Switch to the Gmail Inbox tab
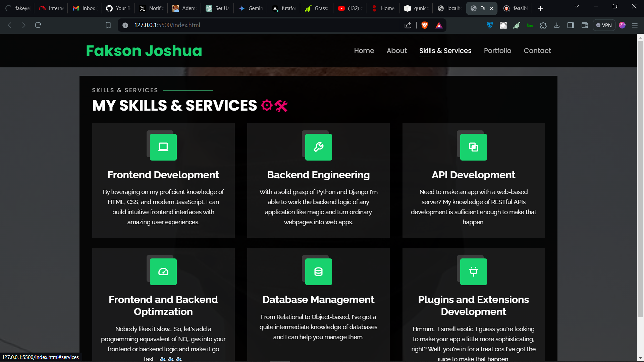Viewport: 644px width, 362px height. click(84, 8)
